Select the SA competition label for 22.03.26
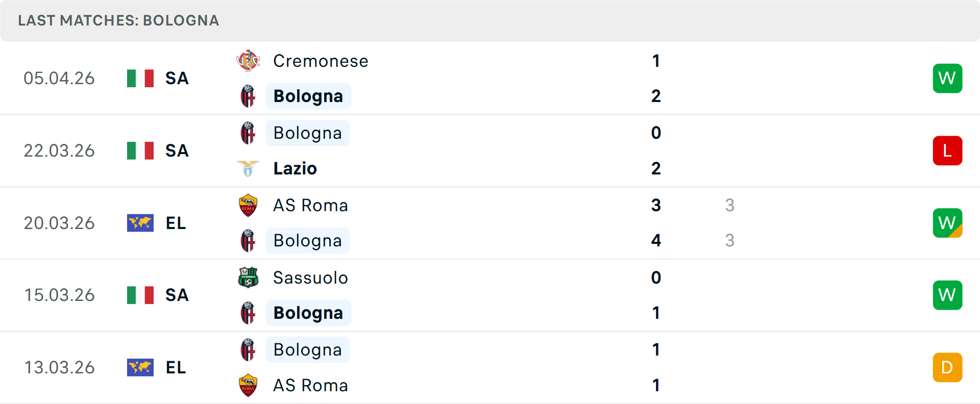The image size is (980, 404). [177, 150]
